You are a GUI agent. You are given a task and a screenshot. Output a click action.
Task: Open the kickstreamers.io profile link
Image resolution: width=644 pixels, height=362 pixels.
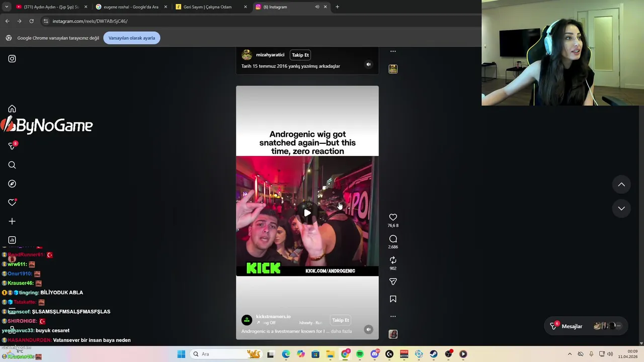[273, 317]
